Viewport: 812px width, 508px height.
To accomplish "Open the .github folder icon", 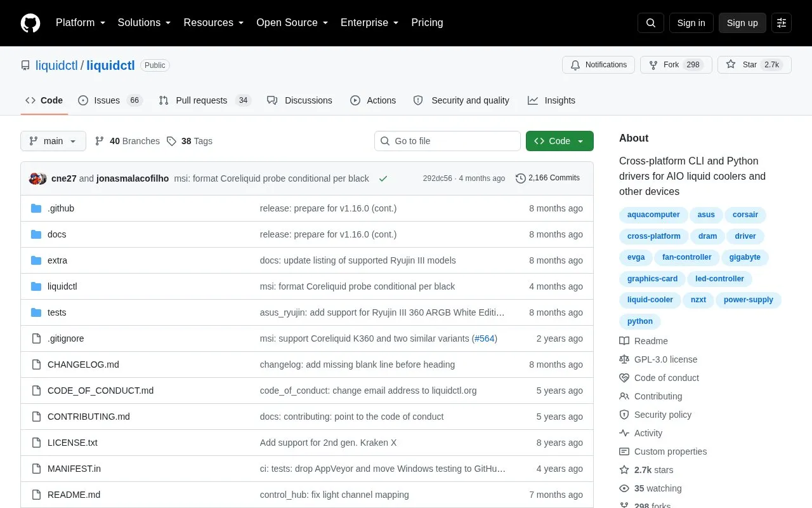I will coord(36,208).
